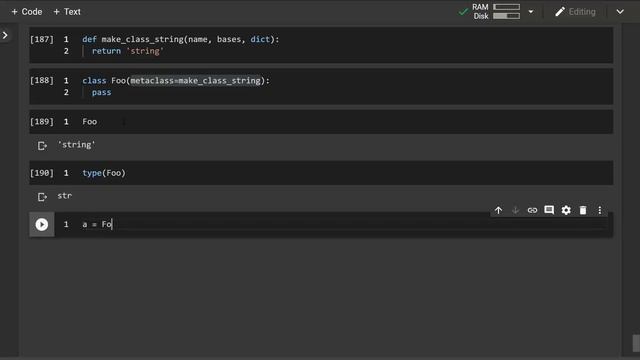Screen dimensions: 640x360
Task: Click output icon next to str result
Action: [42, 197]
